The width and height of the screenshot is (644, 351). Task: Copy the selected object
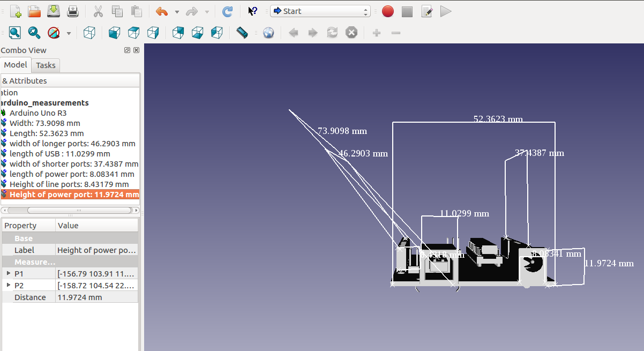pos(117,11)
